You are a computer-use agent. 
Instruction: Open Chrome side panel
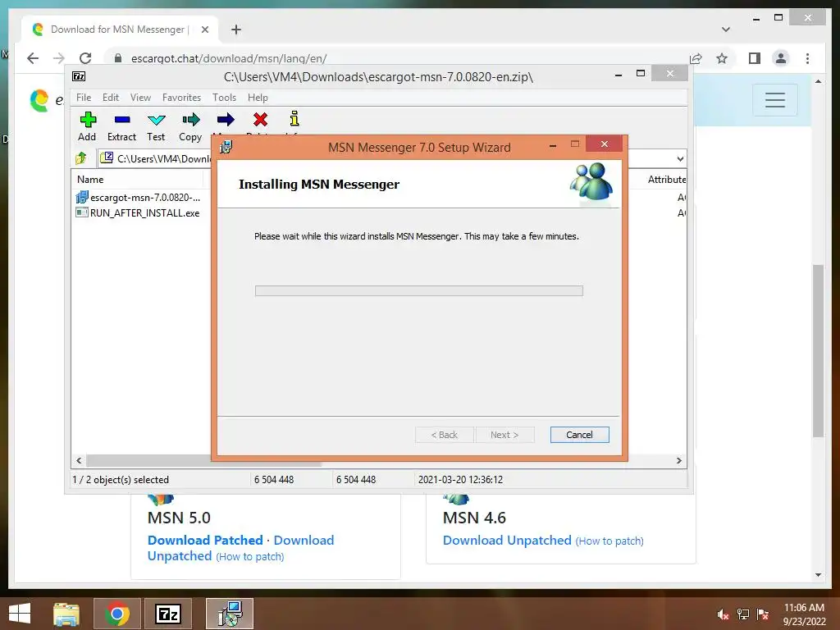coord(755,58)
